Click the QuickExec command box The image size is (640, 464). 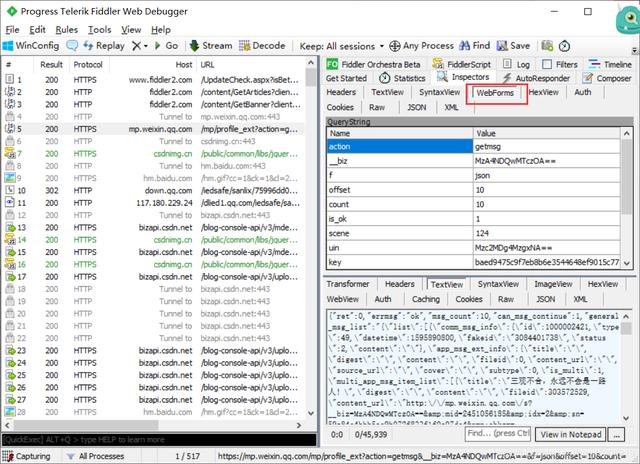[x=158, y=440]
